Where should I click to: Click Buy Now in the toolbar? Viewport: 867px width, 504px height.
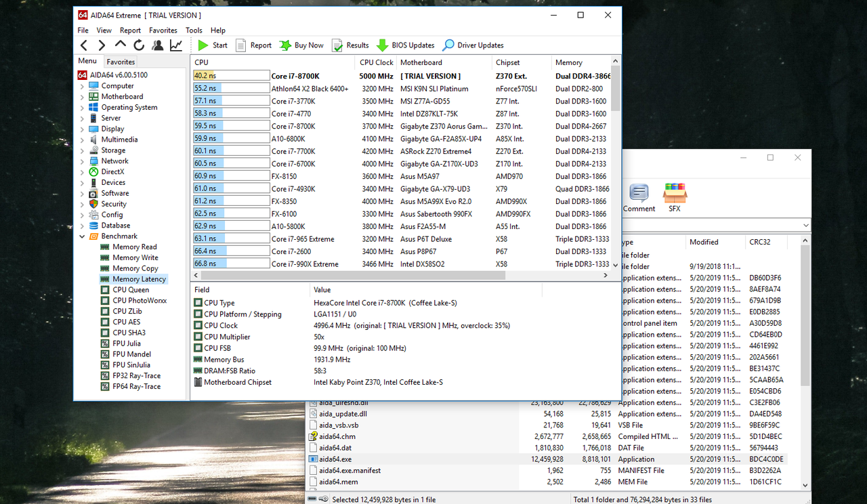[x=301, y=45]
